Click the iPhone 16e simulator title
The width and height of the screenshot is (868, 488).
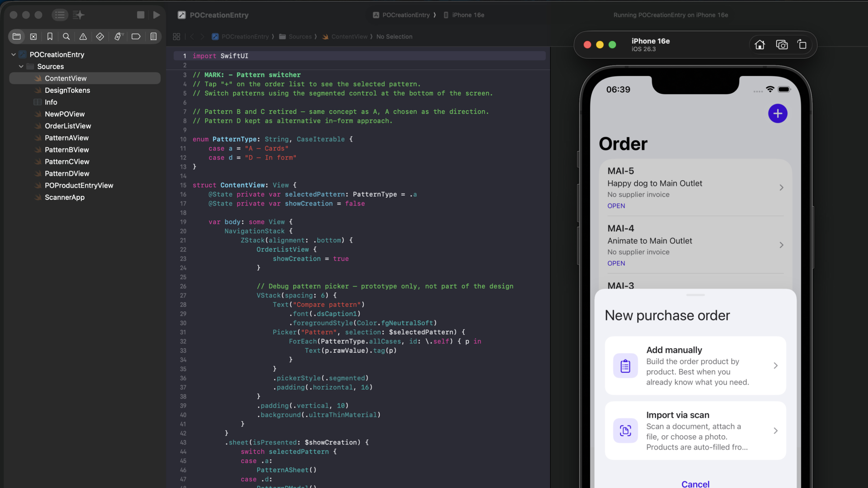tap(650, 41)
